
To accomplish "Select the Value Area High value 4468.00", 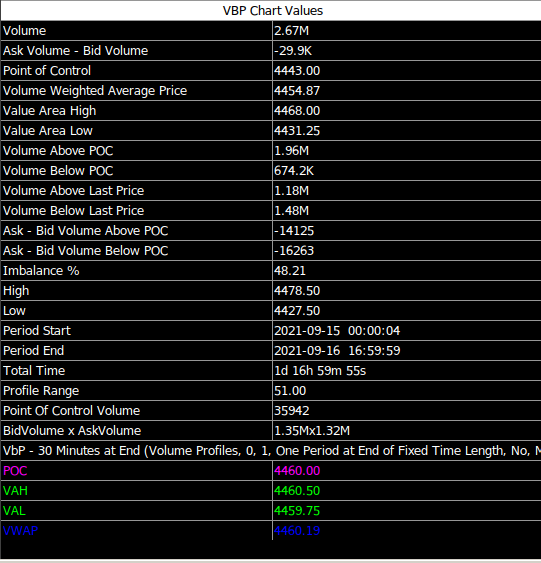I will point(297,111).
